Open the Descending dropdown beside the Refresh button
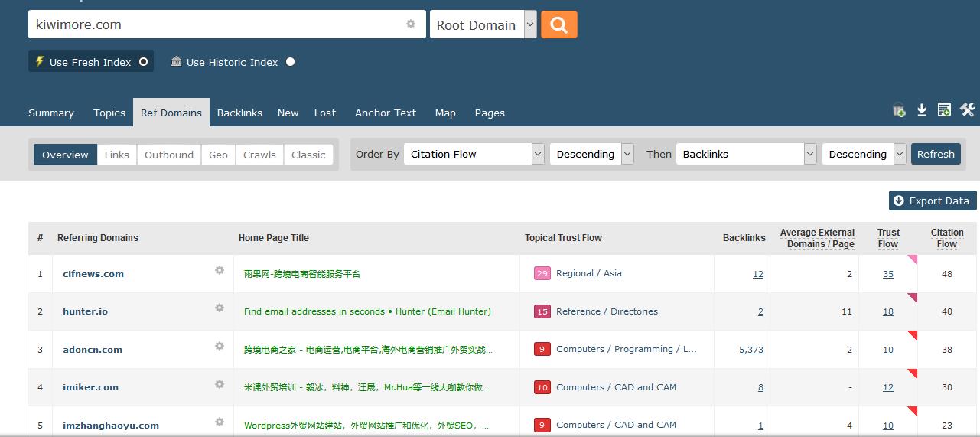980x437 pixels. [864, 154]
